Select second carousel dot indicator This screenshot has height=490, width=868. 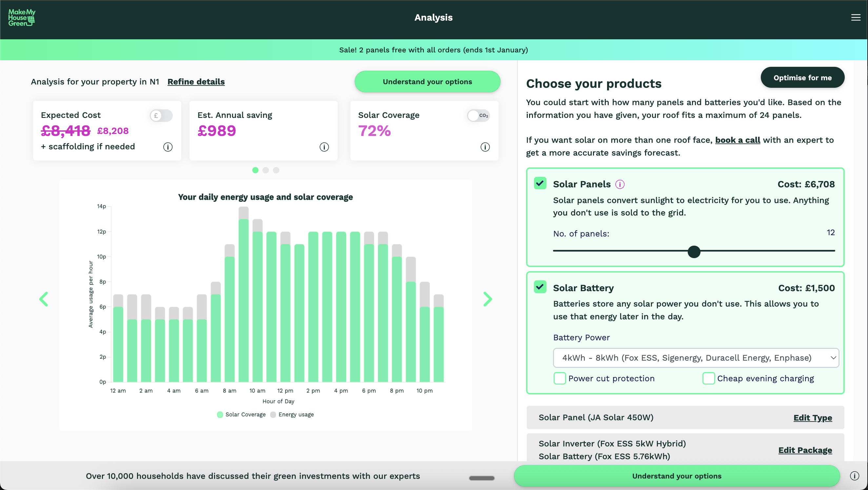[266, 170]
